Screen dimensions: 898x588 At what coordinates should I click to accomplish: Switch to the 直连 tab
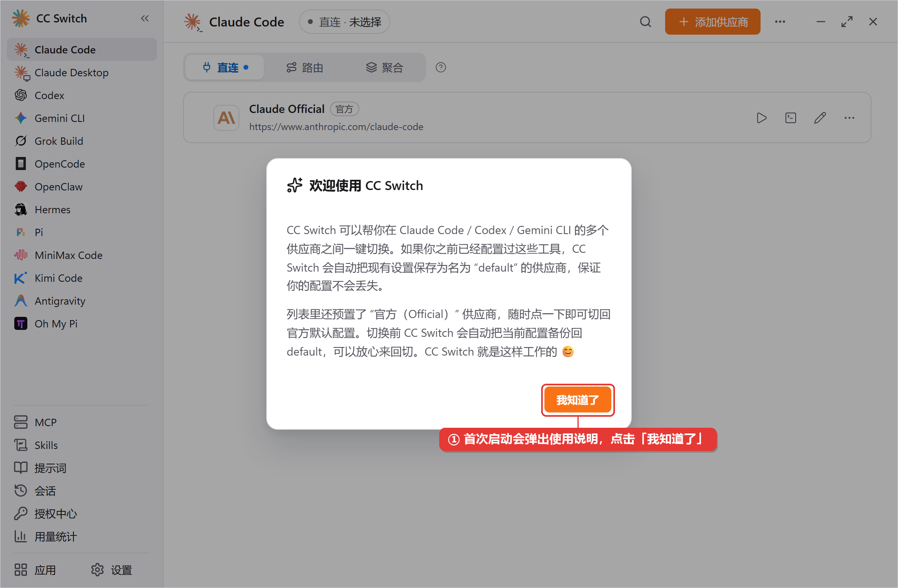coord(225,67)
